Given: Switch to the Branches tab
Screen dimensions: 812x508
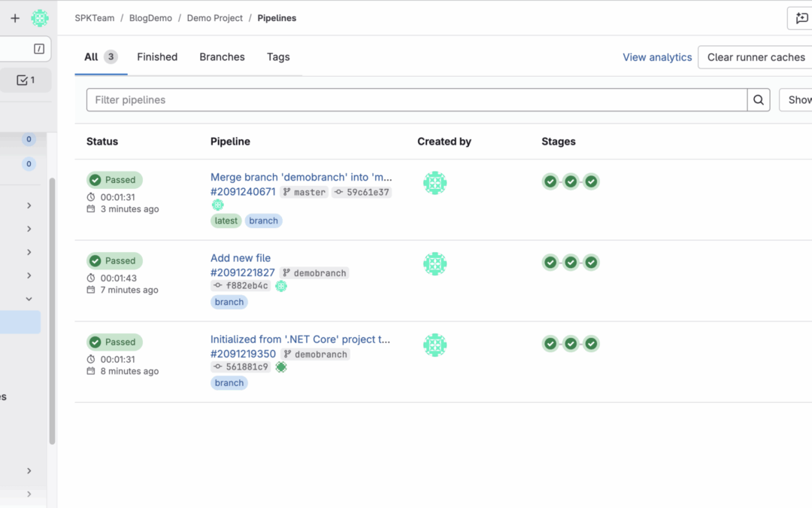Looking at the screenshot, I should point(222,57).
